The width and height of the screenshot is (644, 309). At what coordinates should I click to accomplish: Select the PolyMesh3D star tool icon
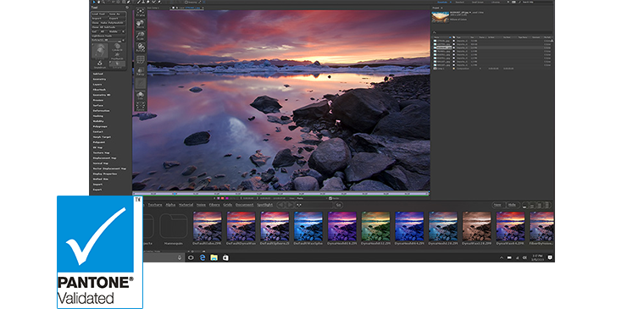click(118, 55)
